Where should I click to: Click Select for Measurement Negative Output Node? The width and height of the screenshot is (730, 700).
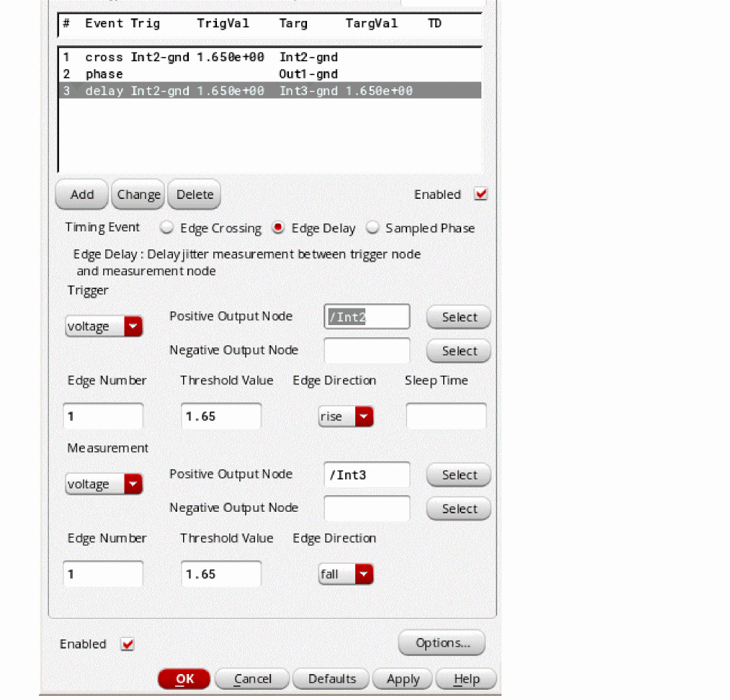click(459, 508)
